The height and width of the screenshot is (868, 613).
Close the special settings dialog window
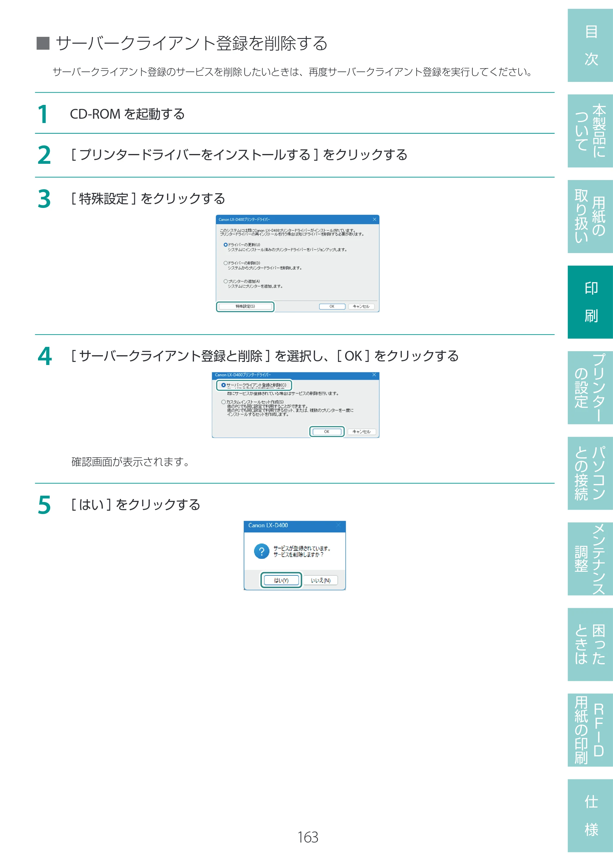pos(374,374)
